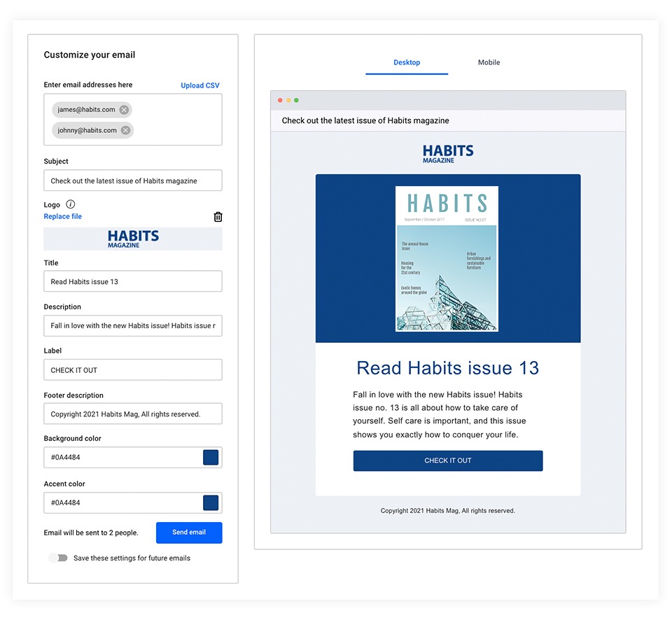Image resolution: width=672 pixels, height=620 pixels.
Task: Remove james@habits.com email chip
Action: (124, 110)
